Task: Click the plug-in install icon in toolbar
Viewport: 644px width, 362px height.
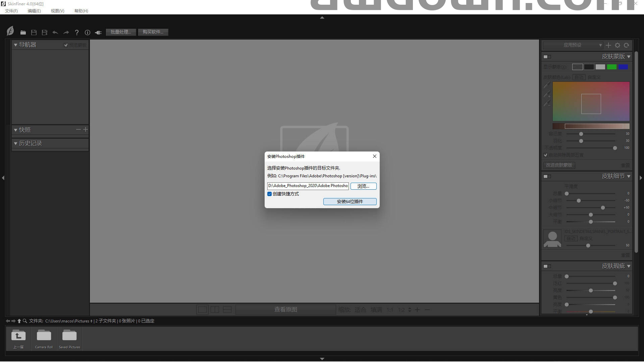Action: pyautogui.click(x=98, y=33)
